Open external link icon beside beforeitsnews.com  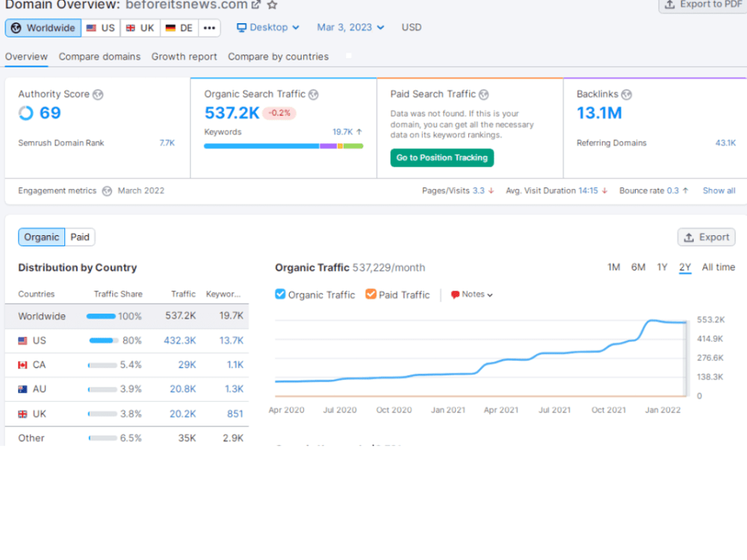[255, 4]
